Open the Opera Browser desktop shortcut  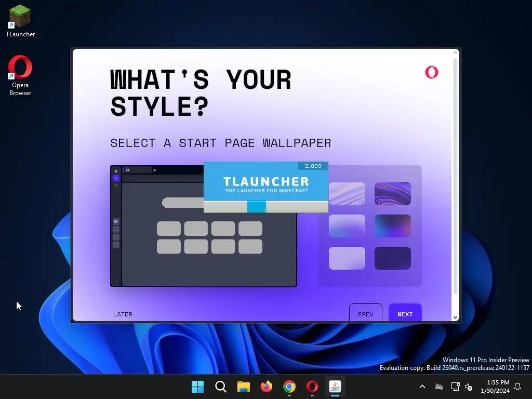(20, 75)
